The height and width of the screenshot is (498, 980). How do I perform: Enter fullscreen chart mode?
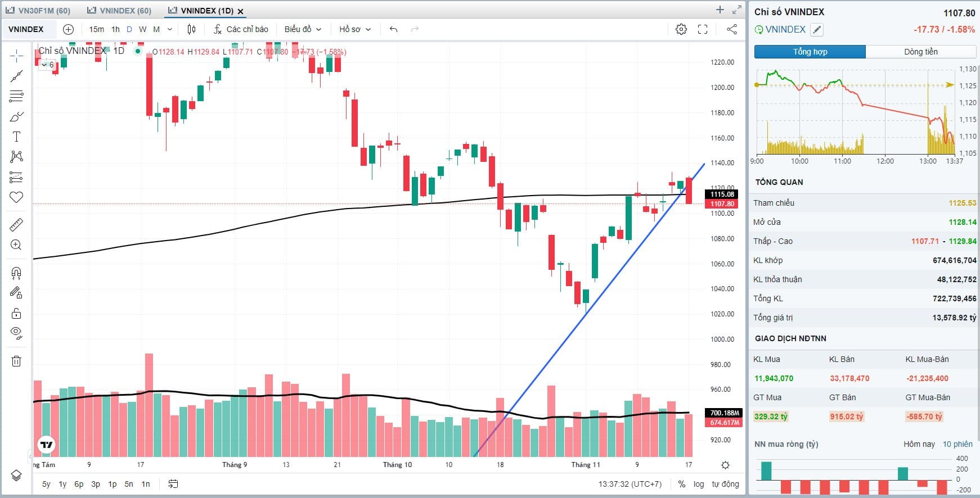coord(703,29)
